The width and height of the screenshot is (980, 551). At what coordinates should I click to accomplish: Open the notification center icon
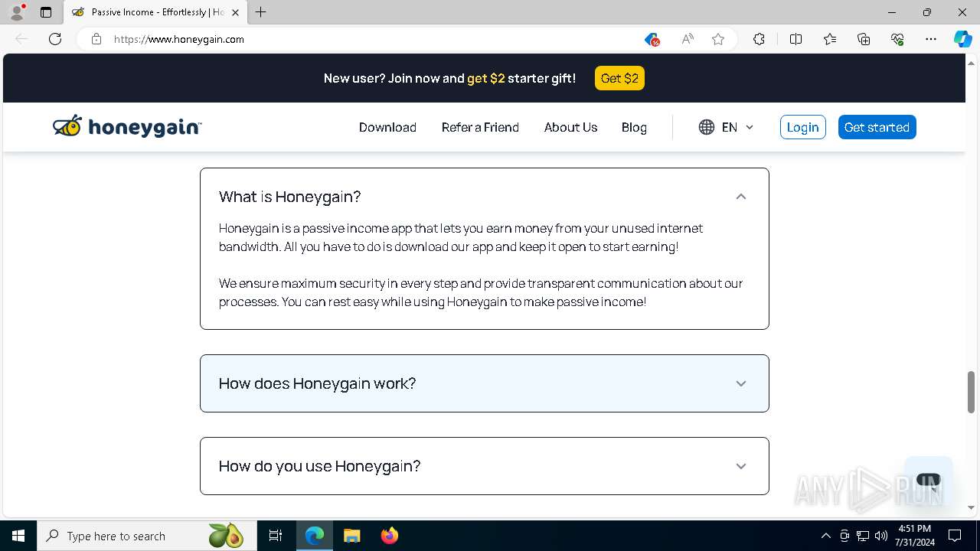pos(955,536)
